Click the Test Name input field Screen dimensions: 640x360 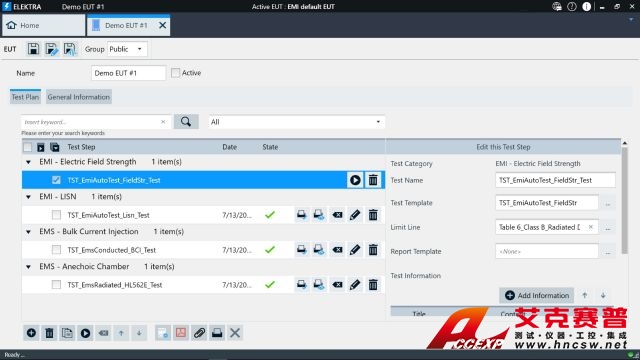(x=555, y=180)
